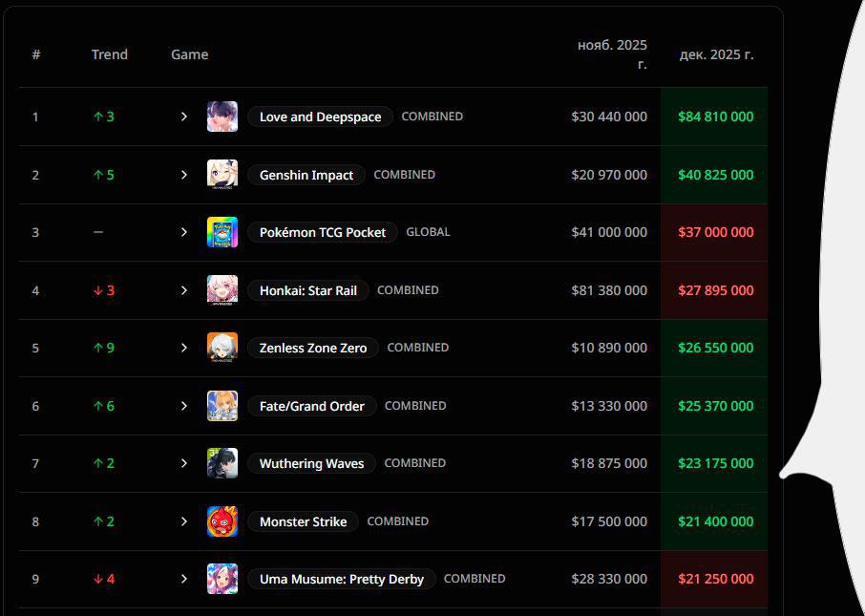Click the # column header

click(36, 54)
